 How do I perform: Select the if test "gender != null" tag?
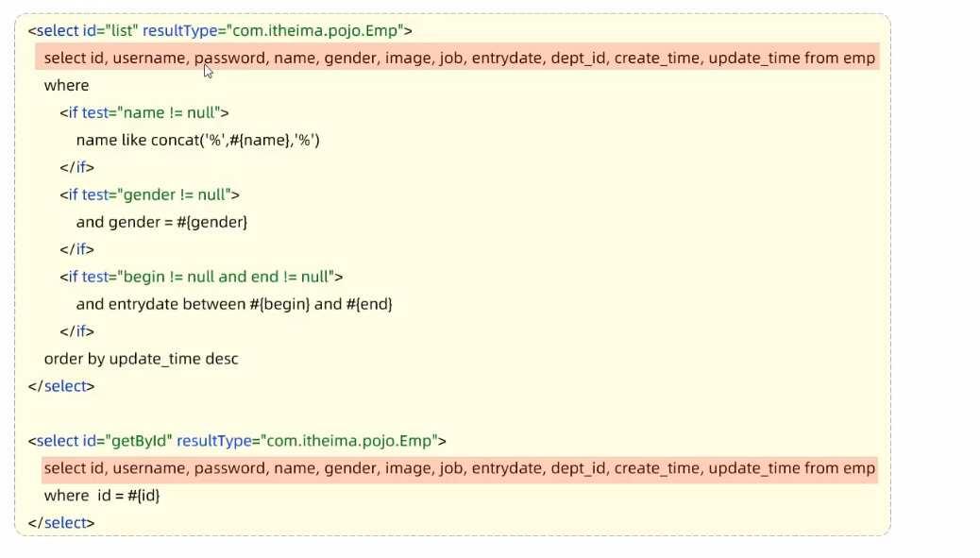coord(149,195)
